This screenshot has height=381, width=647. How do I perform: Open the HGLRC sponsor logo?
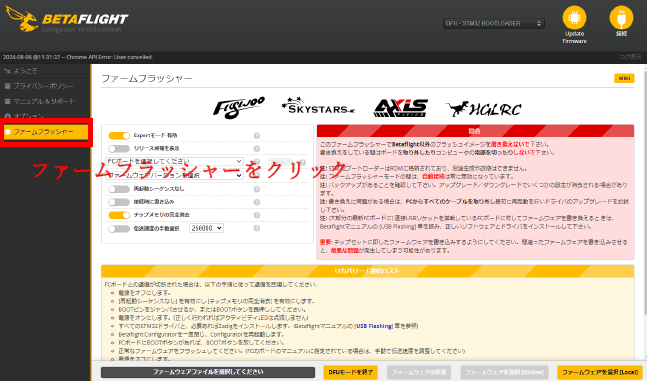(x=484, y=109)
